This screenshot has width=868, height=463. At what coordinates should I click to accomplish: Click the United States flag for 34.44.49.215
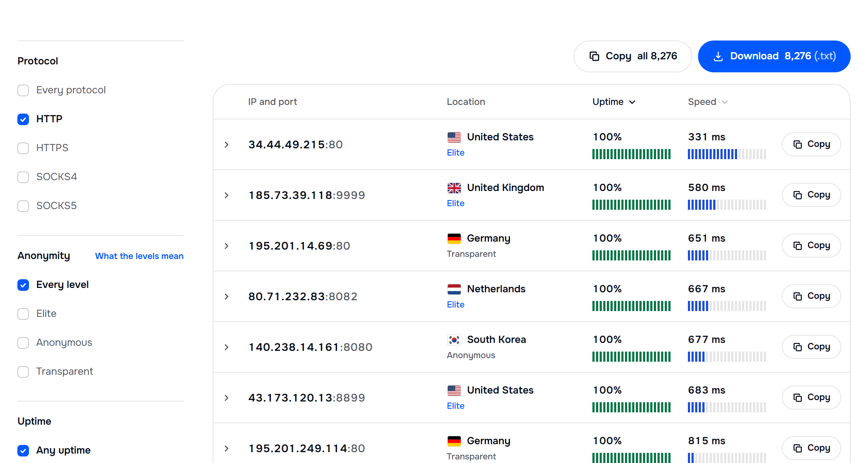coord(454,137)
